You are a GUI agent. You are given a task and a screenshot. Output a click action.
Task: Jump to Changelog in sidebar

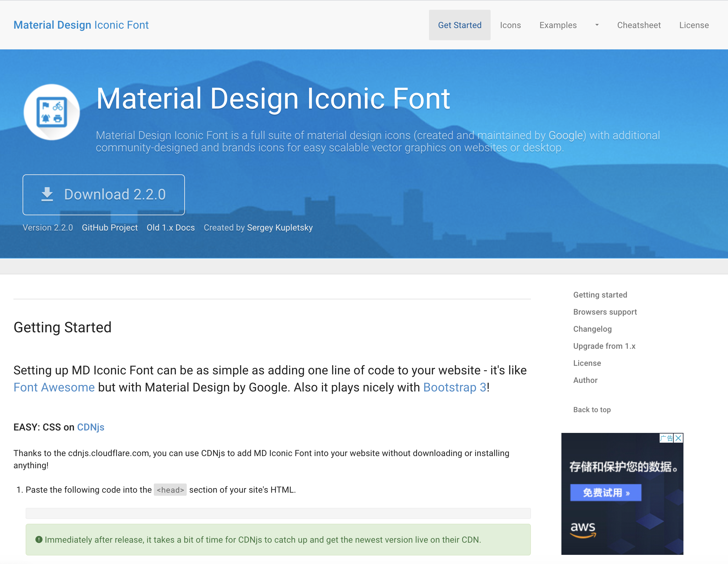[592, 329]
